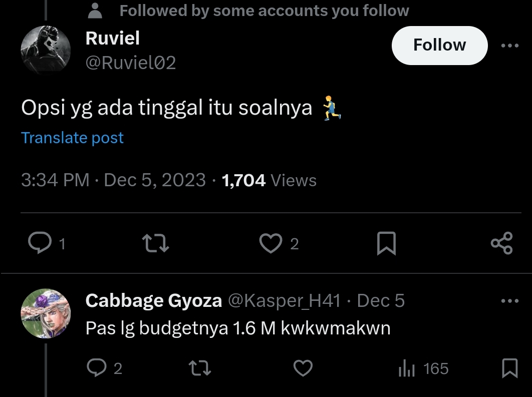Screen dimensions: 532x397
Task: Follow the Ruviel account
Action: click(439, 46)
